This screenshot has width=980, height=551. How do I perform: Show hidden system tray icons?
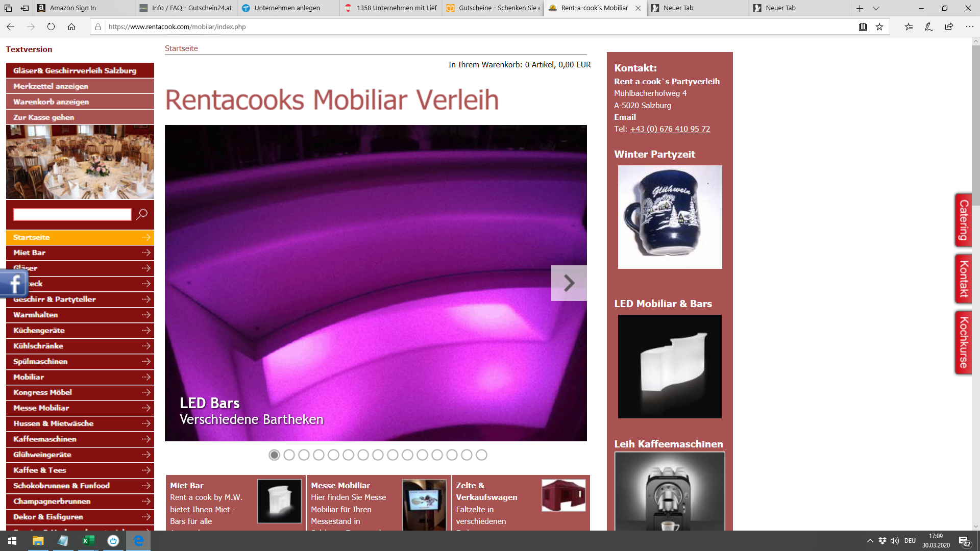[x=870, y=541]
